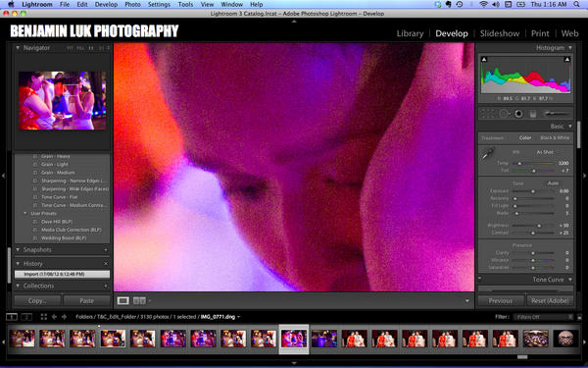The width and height of the screenshot is (588, 368).
Task: Collapse the Tone Curve panel
Action: click(x=570, y=280)
